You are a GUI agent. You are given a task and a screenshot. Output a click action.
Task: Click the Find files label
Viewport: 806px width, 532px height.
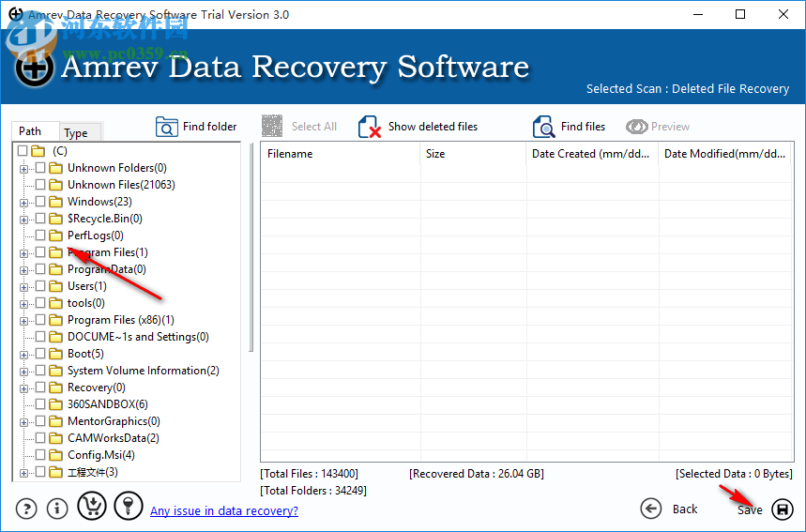(x=583, y=127)
